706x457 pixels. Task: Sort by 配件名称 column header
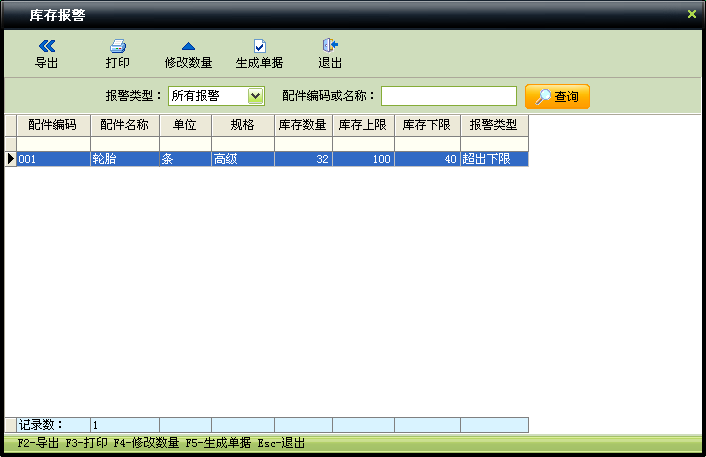pyautogui.click(x=125, y=125)
